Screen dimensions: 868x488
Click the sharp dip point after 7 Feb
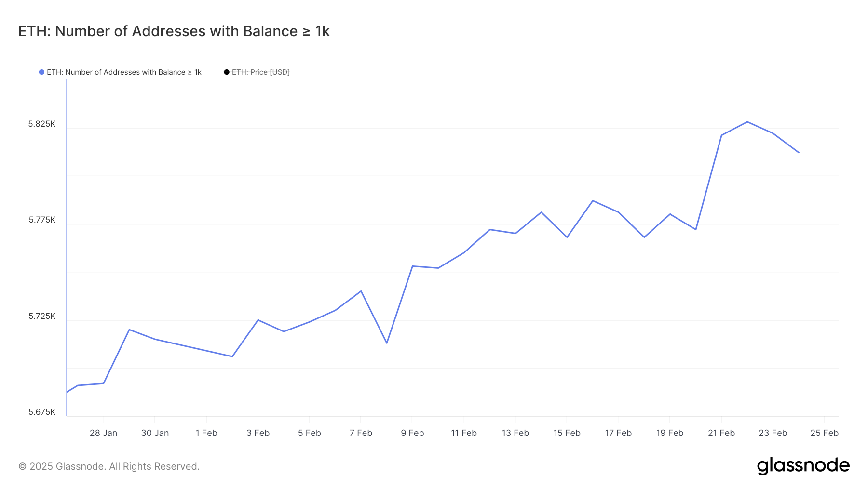pos(387,343)
